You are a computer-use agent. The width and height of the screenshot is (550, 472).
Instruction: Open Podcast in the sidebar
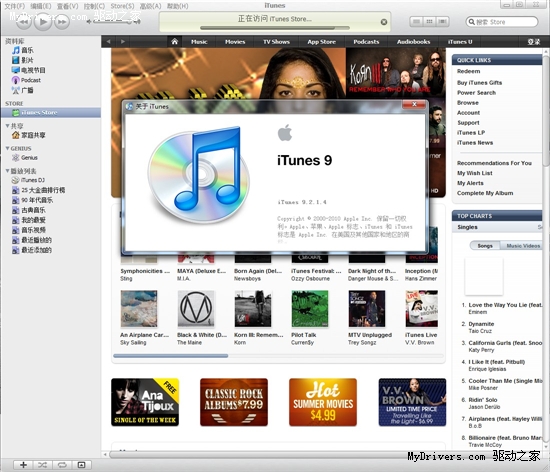point(26,80)
